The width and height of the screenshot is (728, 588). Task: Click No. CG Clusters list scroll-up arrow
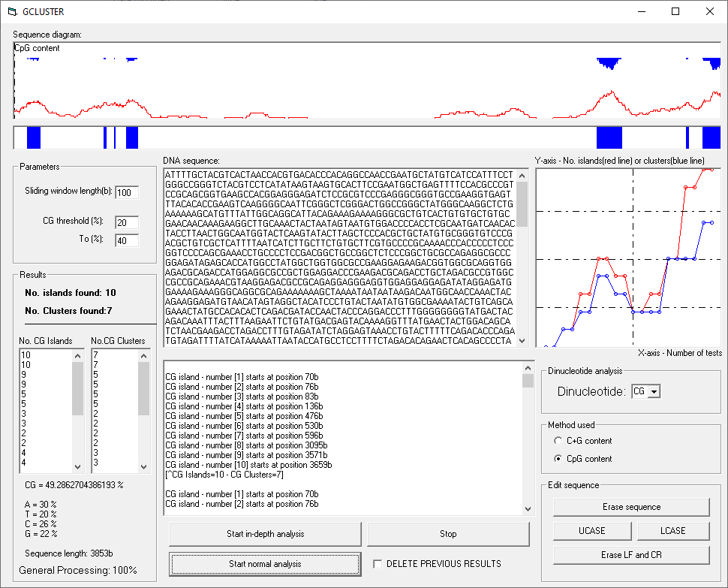pos(144,356)
